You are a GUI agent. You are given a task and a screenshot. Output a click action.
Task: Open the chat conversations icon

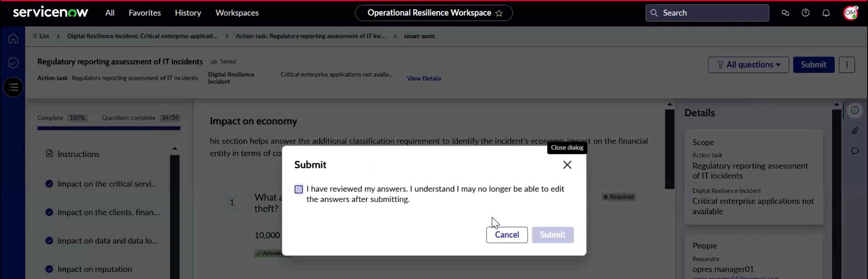click(785, 13)
